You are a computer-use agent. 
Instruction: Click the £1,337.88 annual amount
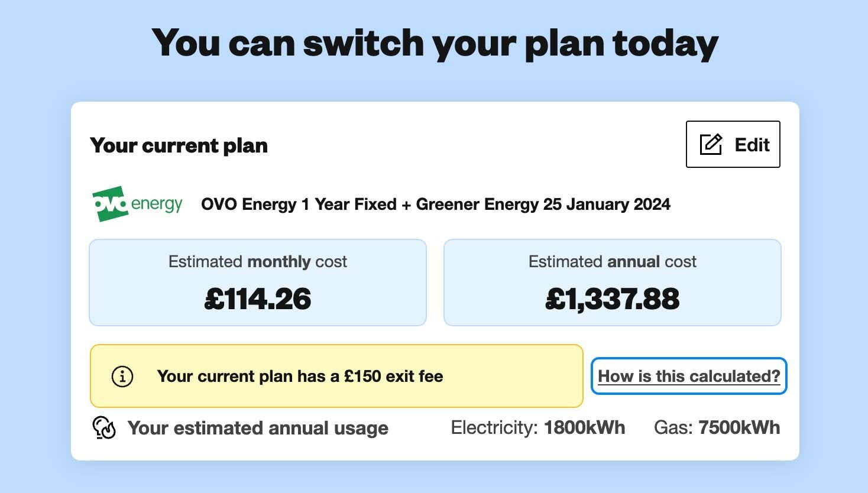613,299
